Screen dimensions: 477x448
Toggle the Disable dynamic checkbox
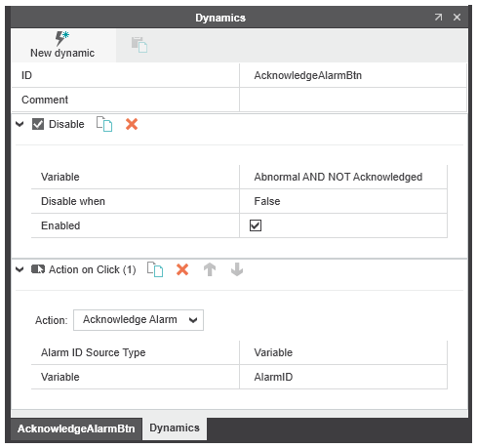click(x=38, y=124)
